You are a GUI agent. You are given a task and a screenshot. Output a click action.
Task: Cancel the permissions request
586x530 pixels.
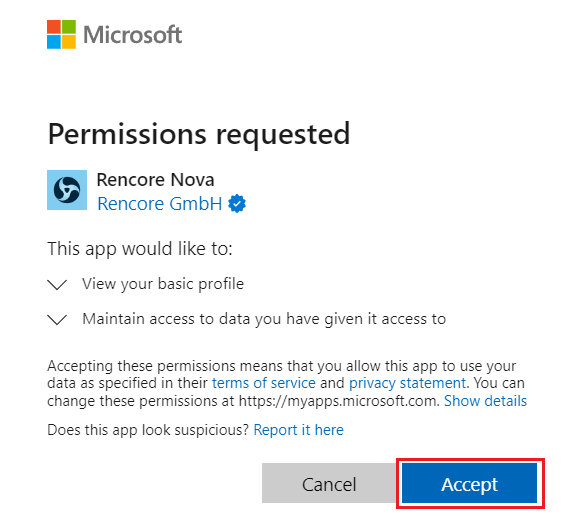coord(329,483)
